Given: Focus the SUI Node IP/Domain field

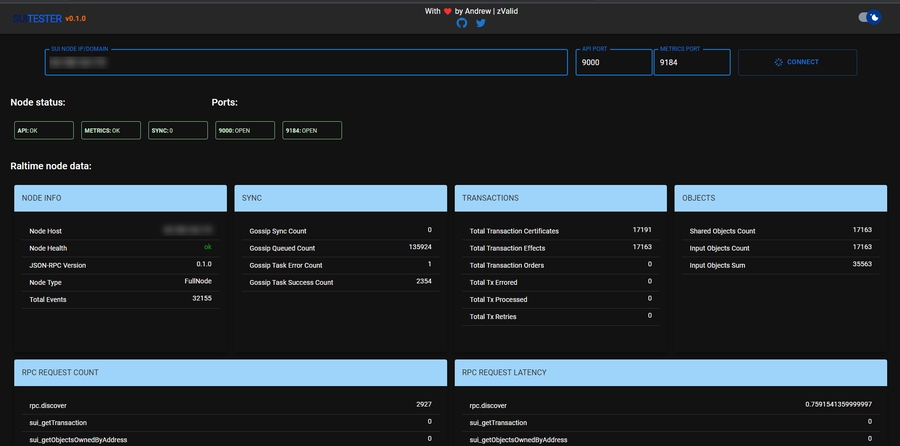Looking at the screenshot, I should [306, 62].
